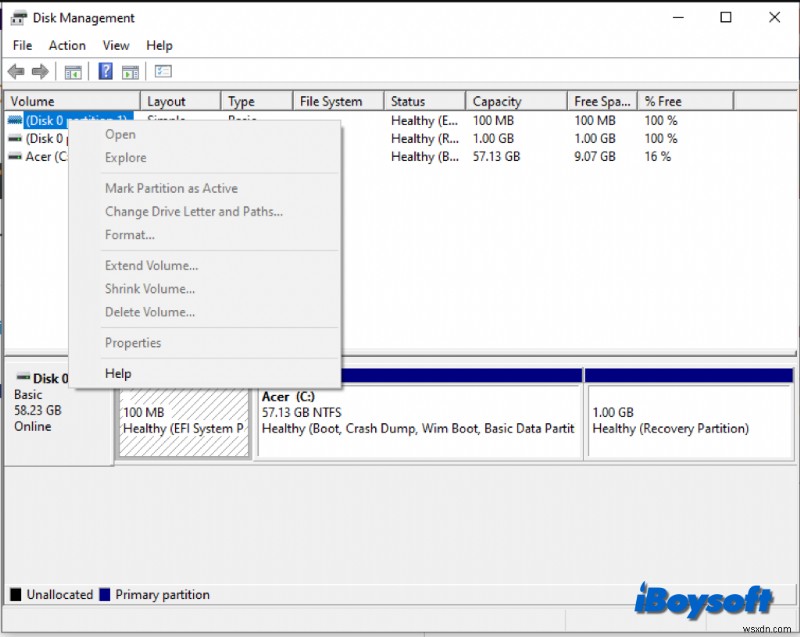Click Open in the context menu
Image resolution: width=800 pixels, height=637 pixels.
120,135
